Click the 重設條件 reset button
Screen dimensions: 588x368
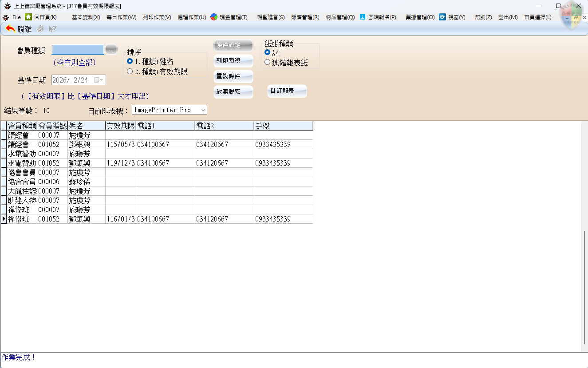233,76
